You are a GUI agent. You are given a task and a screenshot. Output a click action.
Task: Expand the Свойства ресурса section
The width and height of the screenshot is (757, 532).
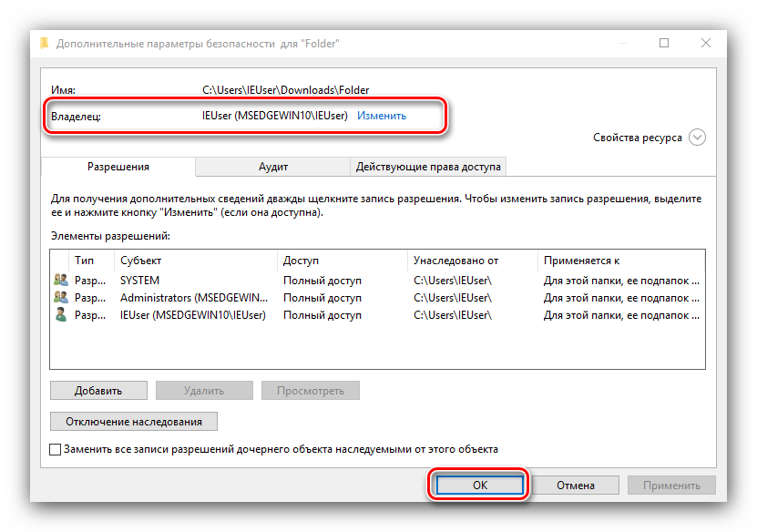(697, 138)
